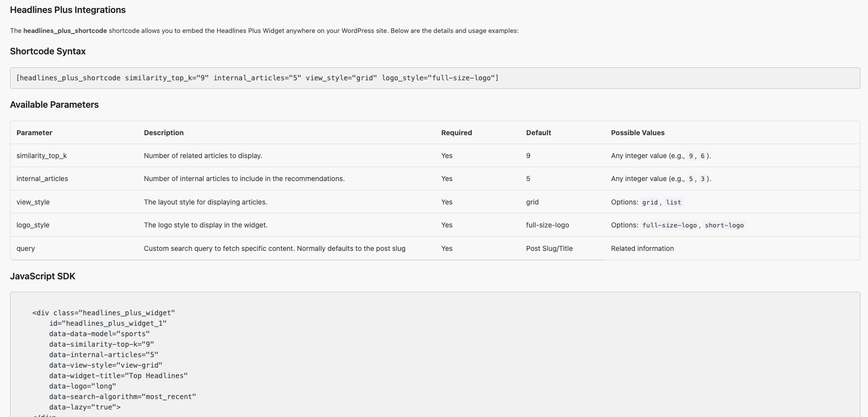This screenshot has width=868, height=417.
Task: Click Yes in the internal_articles row
Action: [447, 179]
